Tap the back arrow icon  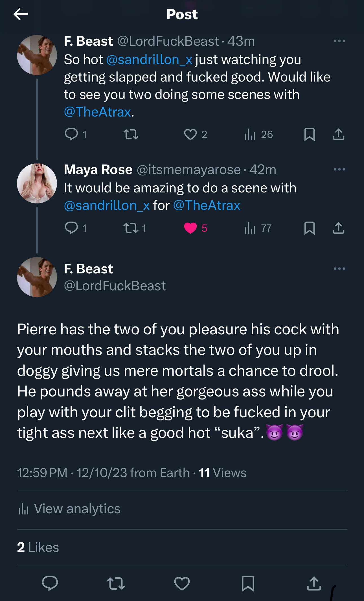coord(21,14)
